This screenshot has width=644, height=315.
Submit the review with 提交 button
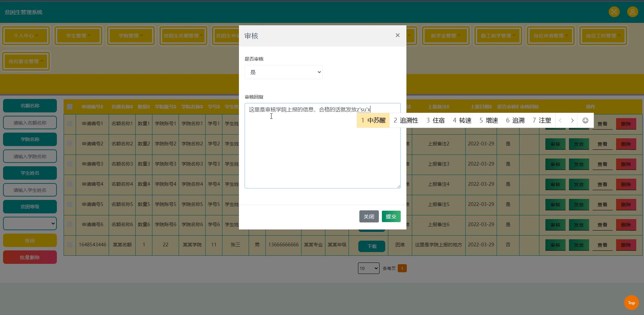click(x=391, y=216)
